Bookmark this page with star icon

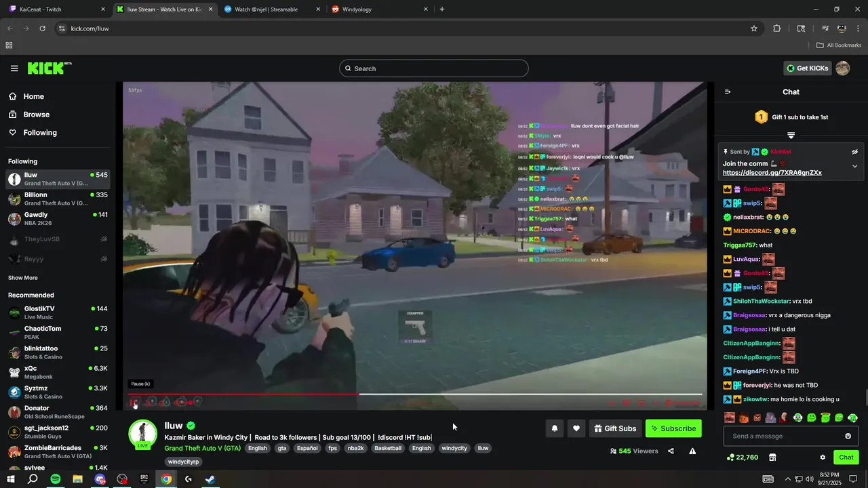pos(753,28)
